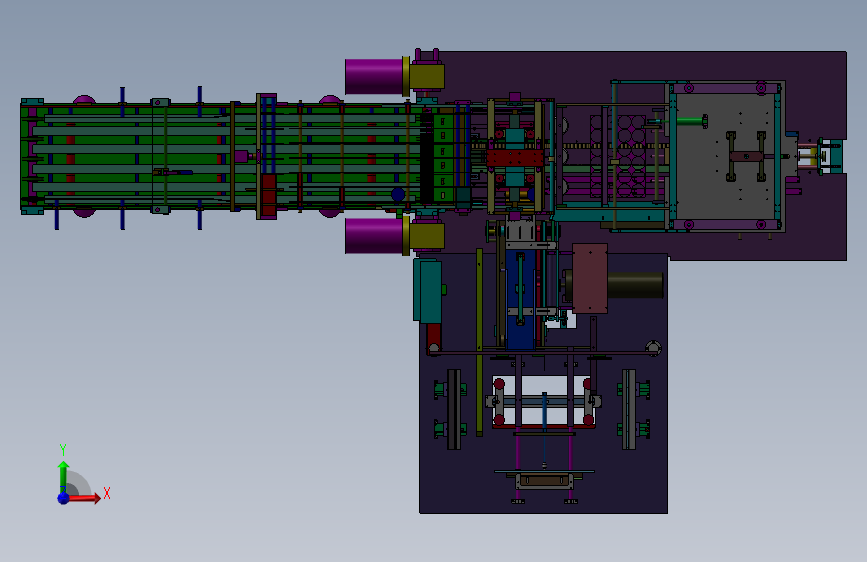867x562 pixels.
Task: Select the red block in the central carriage
Action: pos(515,159)
